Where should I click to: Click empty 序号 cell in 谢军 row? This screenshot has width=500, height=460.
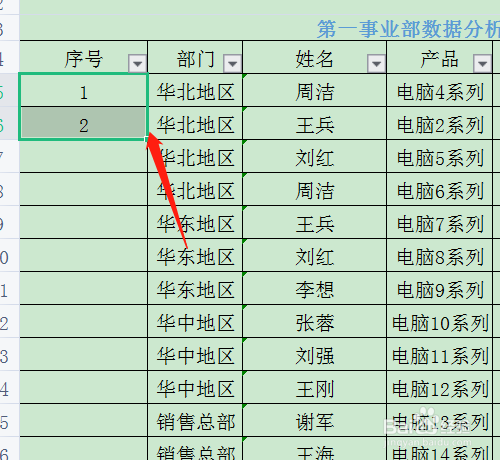[83, 420]
